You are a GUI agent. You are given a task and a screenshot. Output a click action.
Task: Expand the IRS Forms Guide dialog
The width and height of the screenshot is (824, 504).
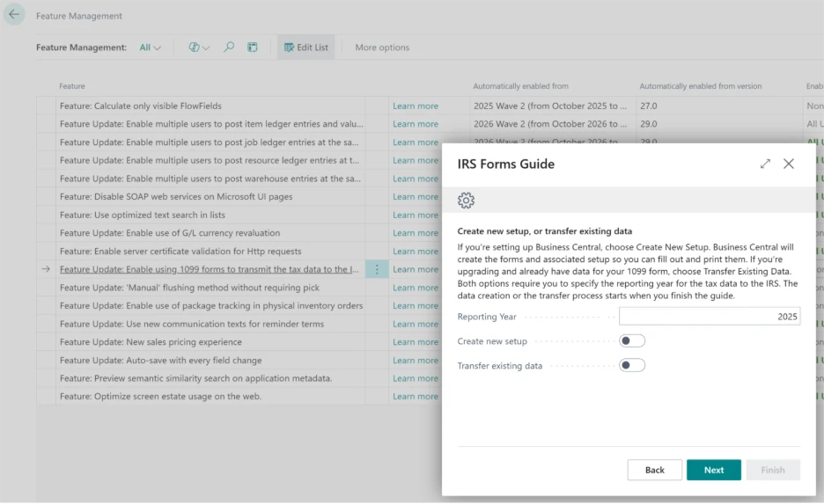(765, 164)
